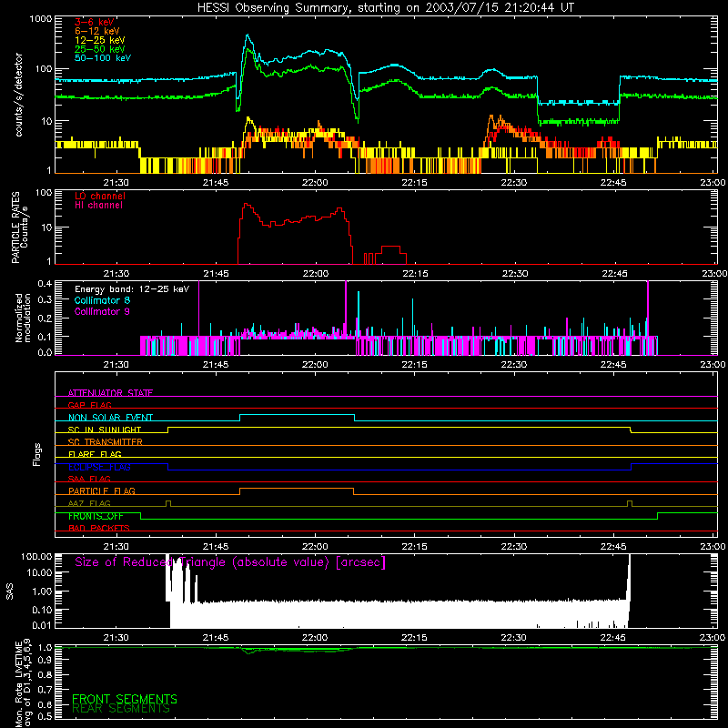Click the 22:30 tick under the modulation plot
Viewport: 728px width, 728px height.
(514, 365)
